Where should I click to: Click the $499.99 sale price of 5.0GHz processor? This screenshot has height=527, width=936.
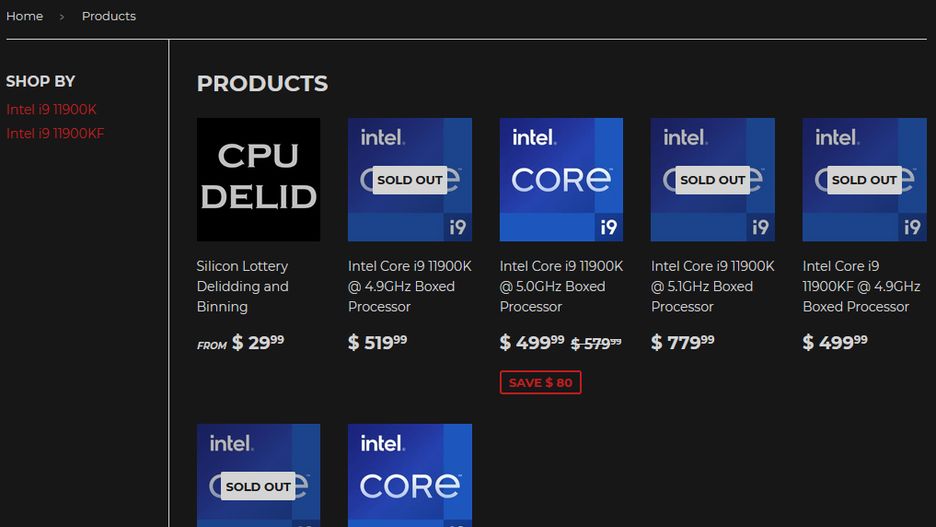click(532, 343)
